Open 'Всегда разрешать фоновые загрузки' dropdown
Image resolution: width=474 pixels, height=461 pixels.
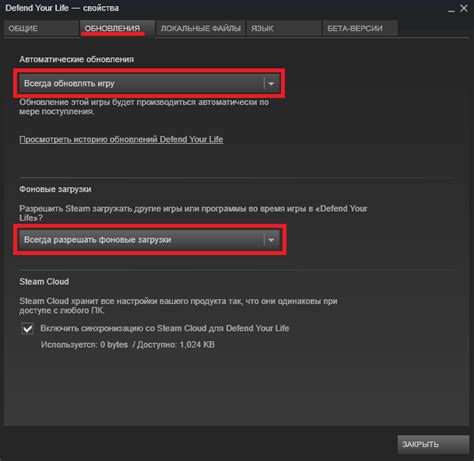(x=149, y=240)
